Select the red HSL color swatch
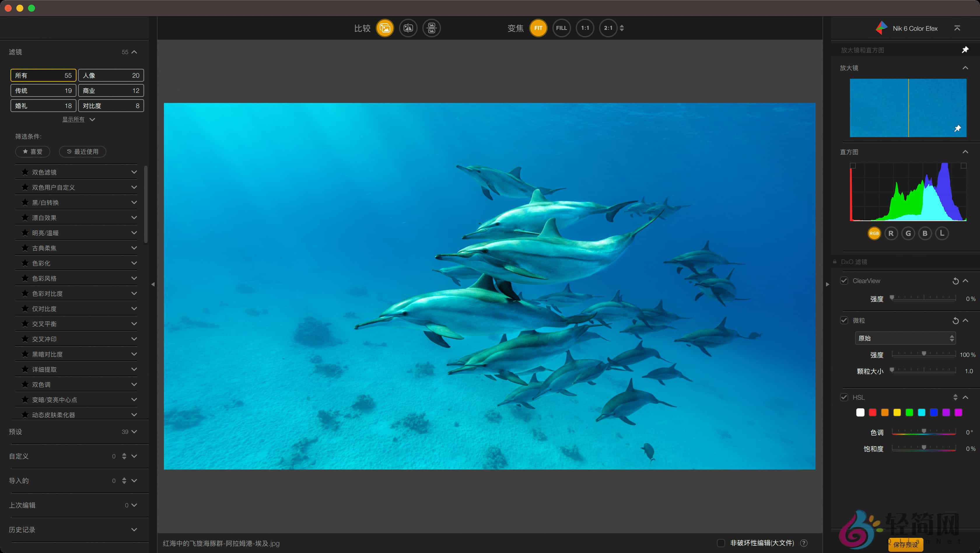 873,412
